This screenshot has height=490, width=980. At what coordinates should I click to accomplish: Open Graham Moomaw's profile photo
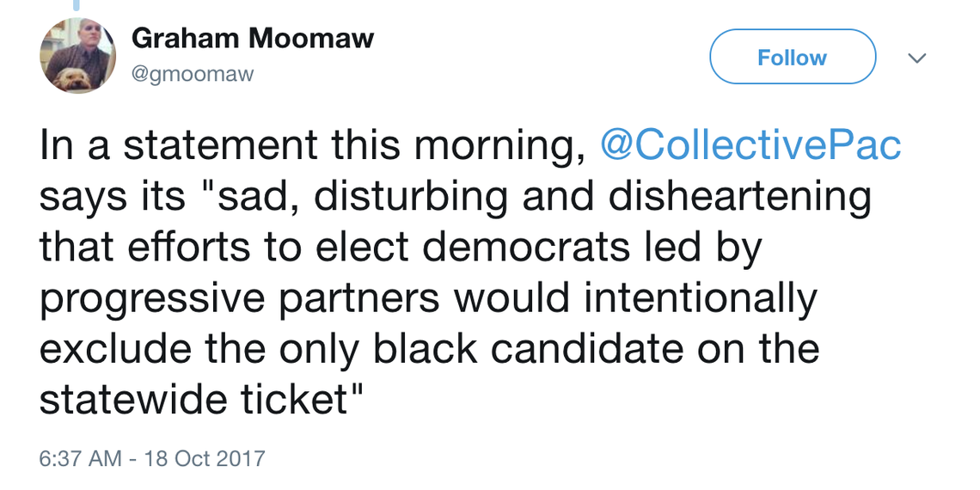pos(77,55)
